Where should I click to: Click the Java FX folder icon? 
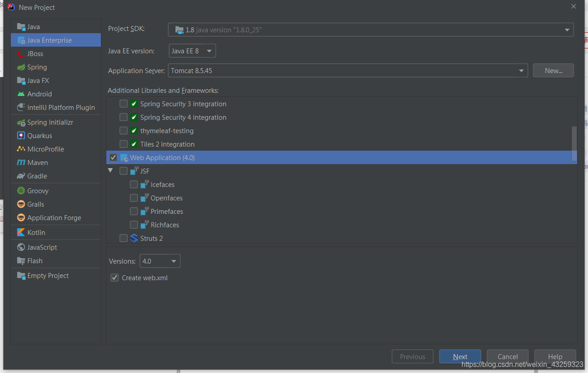pos(21,81)
